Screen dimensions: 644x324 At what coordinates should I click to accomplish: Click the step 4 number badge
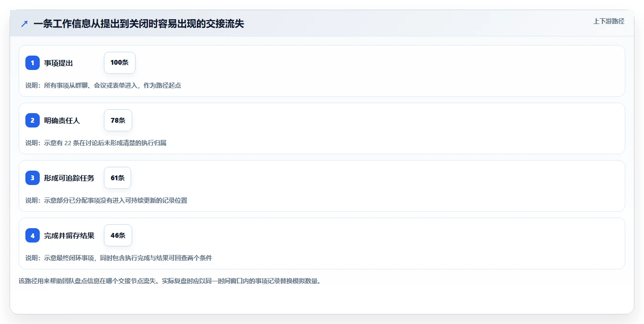pos(33,235)
